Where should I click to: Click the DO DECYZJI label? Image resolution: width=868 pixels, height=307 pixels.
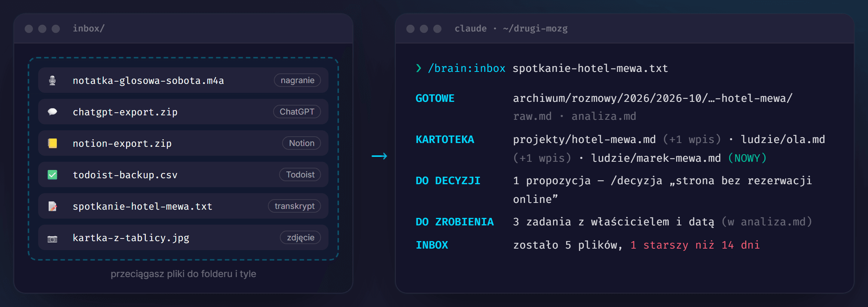click(x=448, y=180)
